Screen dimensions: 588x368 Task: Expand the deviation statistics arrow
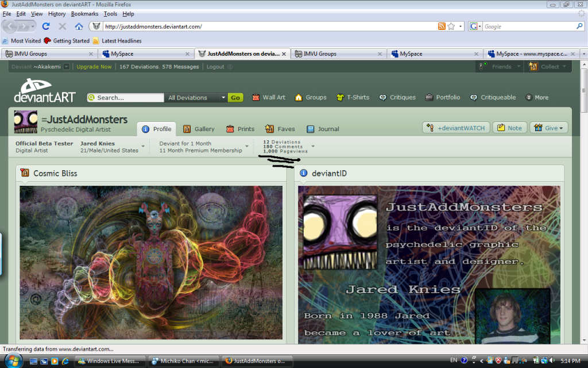(313, 146)
